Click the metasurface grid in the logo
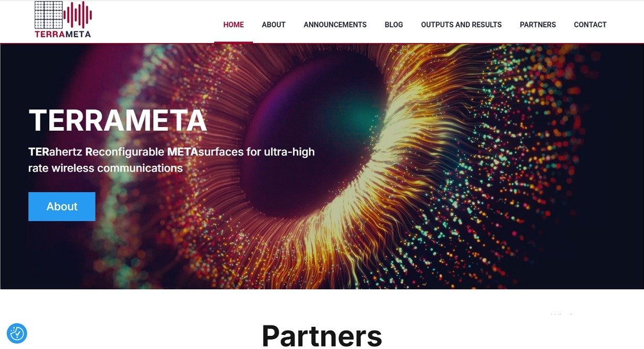The image size is (644, 349). click(48, 15)
